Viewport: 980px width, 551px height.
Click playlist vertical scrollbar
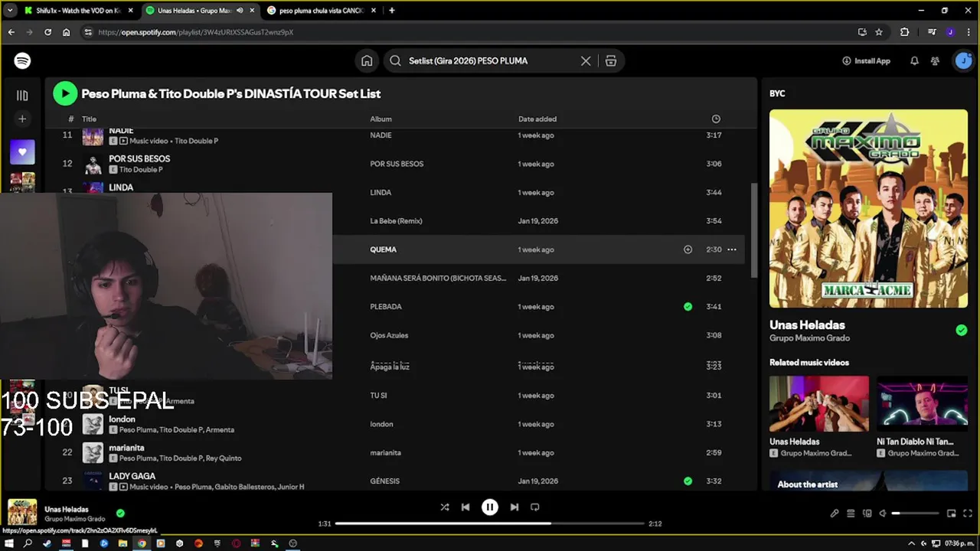point(753,230)
